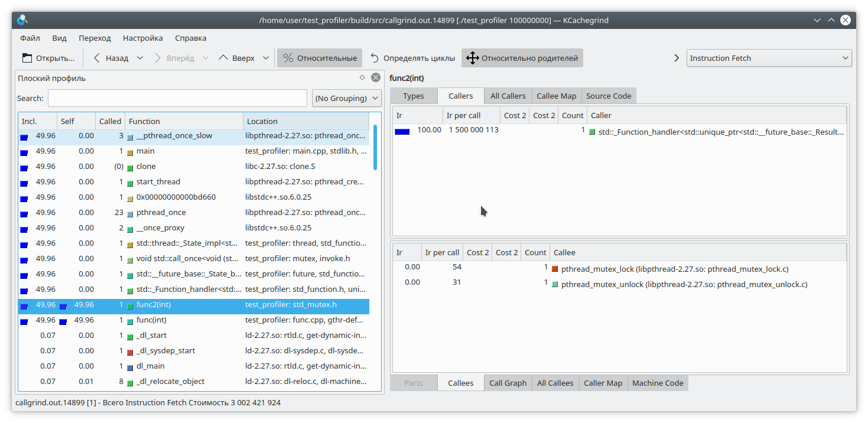The image size is (868, 423).
Task: Switch to the Types tab
Action: click(x=414, y=96)
